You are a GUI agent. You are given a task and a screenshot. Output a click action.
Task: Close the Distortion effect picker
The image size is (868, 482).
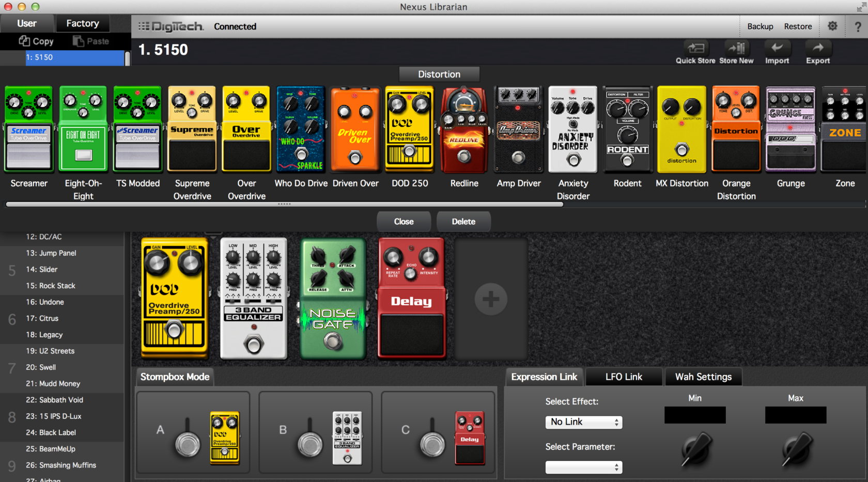[404, 222]
